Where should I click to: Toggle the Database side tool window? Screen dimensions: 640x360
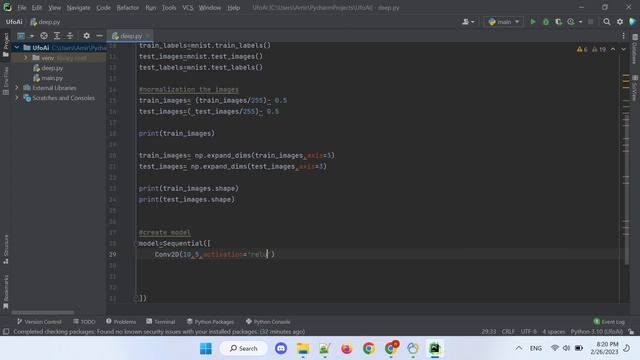(x=634, y=49)
